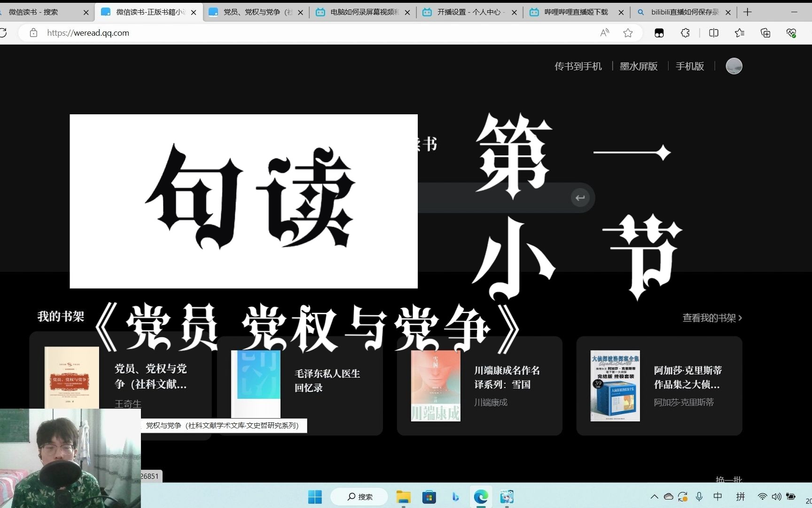812x508 pixels.
Task: Close the 微信读书 - 搜索 tab
Action: (86, 13)
